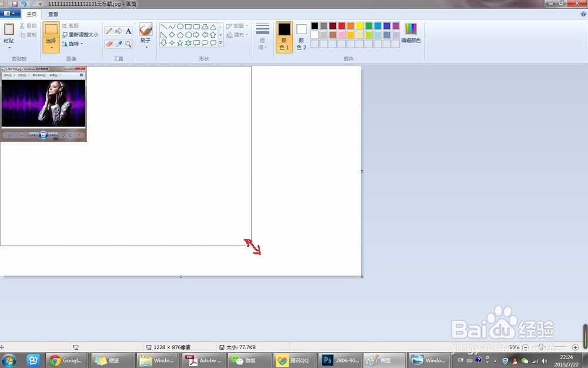Screen dimensions: 588x368
Task: Click the zoom in plus button
Action: pyautogui.click(x=575, y=347)
